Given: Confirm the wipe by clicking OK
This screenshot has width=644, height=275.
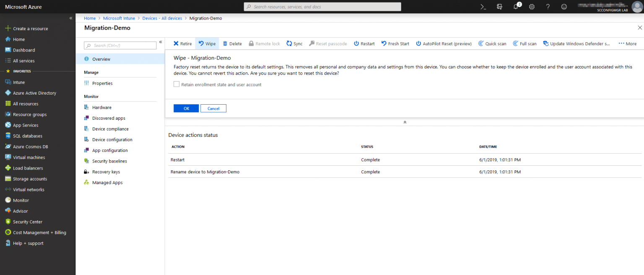Looking at the screenshot, I should tap(186, 108).
